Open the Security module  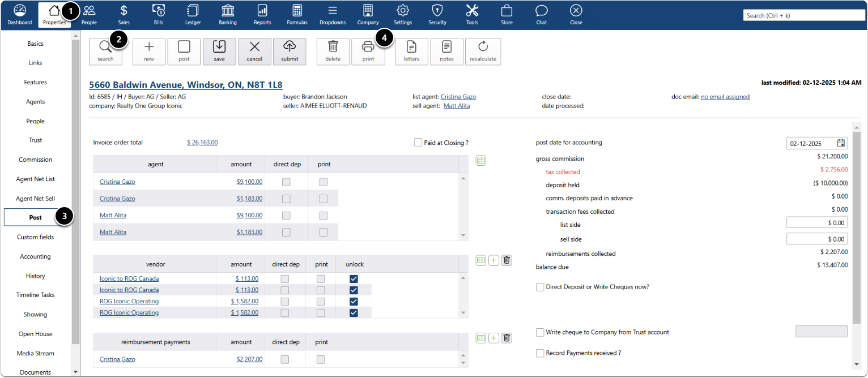437,15
